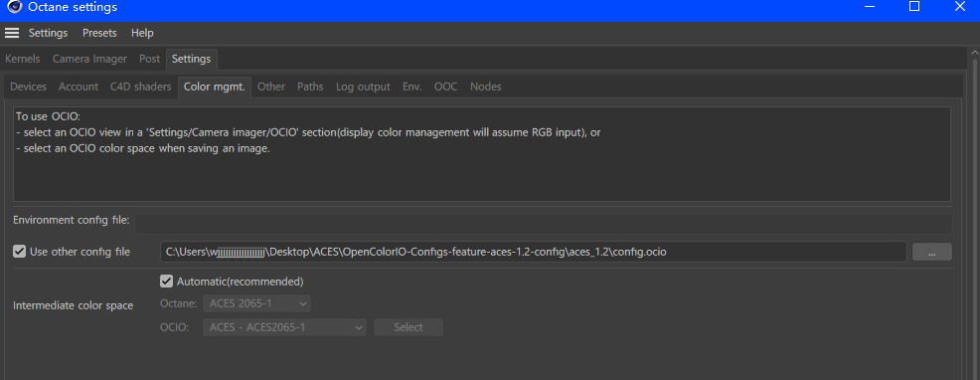Uncheck Automatic(recommended) checkbox
This screenshot has height=380, width=980.
[166, 282]
